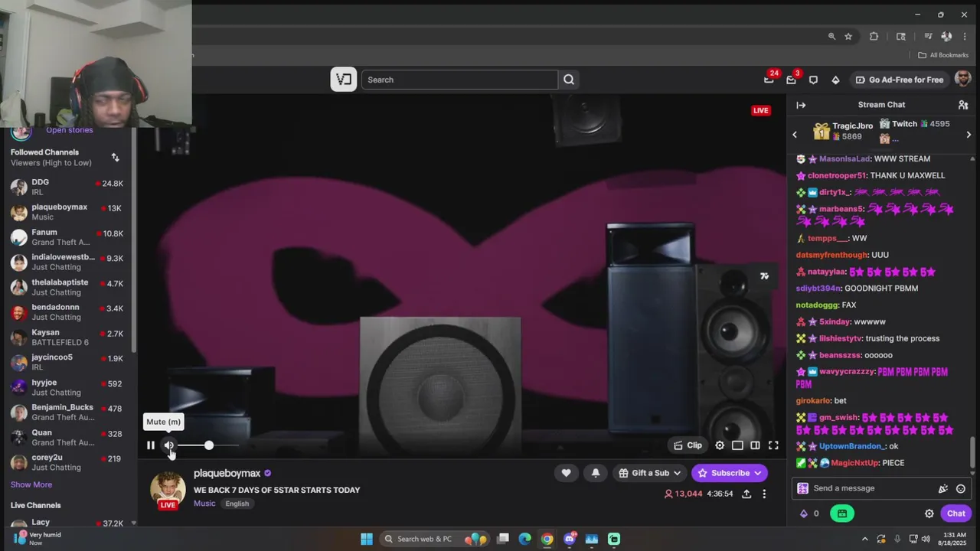The width and height of the screenshot is (980, 551).
Task: Open the Windows Start menu
Action: coord(367,539)
